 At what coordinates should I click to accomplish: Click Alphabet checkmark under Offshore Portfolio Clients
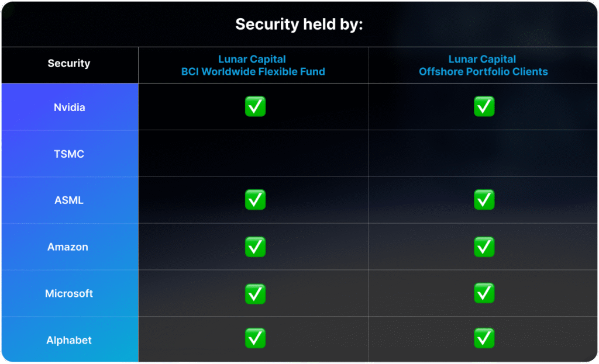484,338
